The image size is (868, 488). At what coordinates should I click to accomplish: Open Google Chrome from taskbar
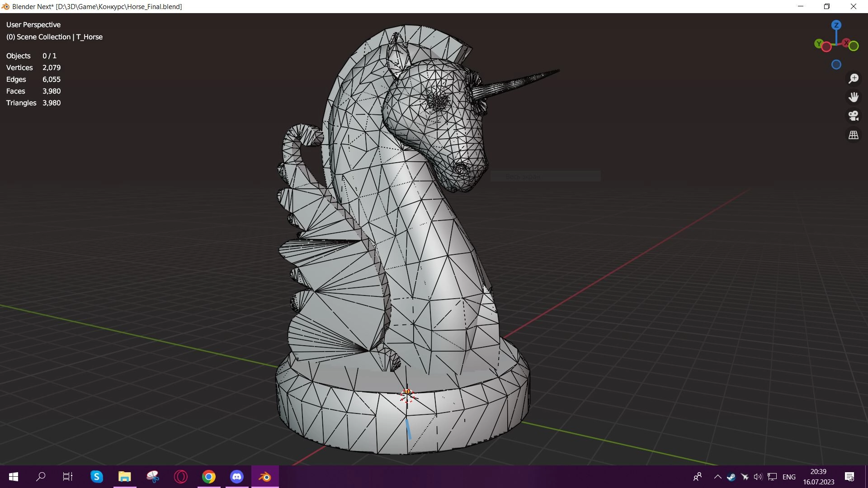209,477
